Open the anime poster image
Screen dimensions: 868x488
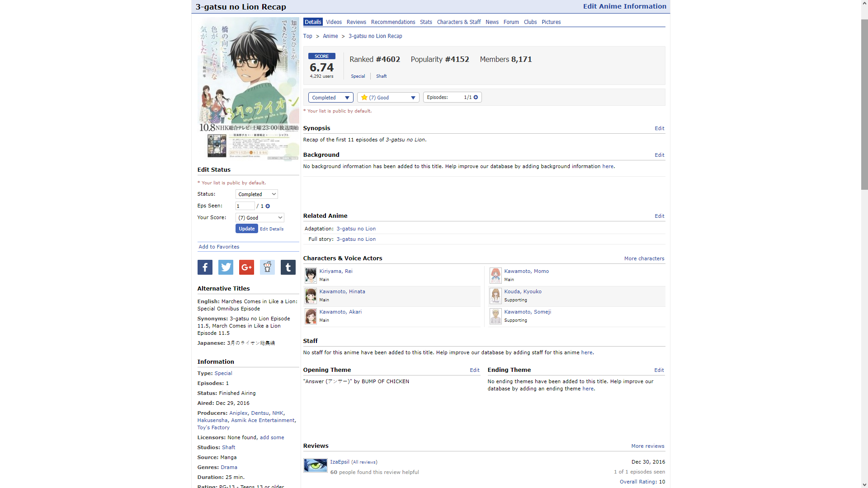click(x=248, y=88)
